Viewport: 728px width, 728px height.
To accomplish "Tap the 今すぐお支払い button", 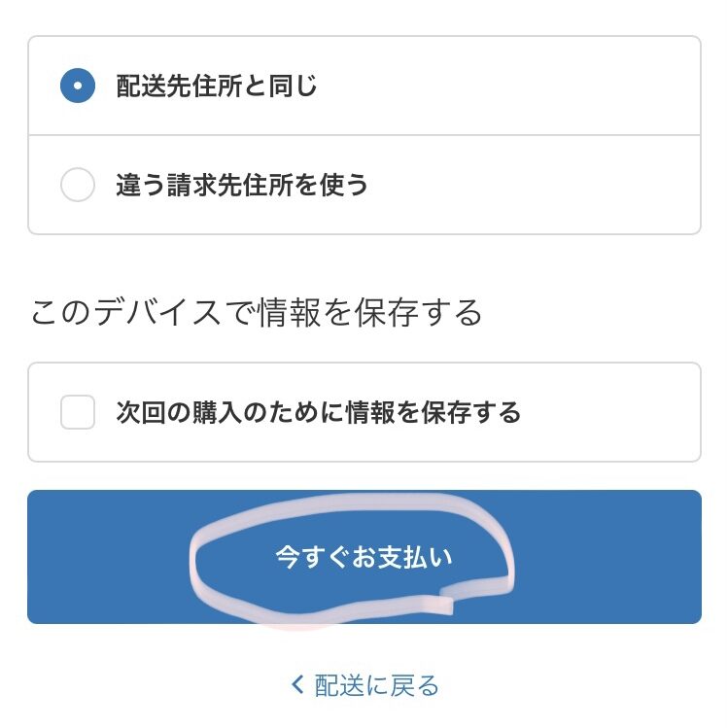I will pos(364,557).
